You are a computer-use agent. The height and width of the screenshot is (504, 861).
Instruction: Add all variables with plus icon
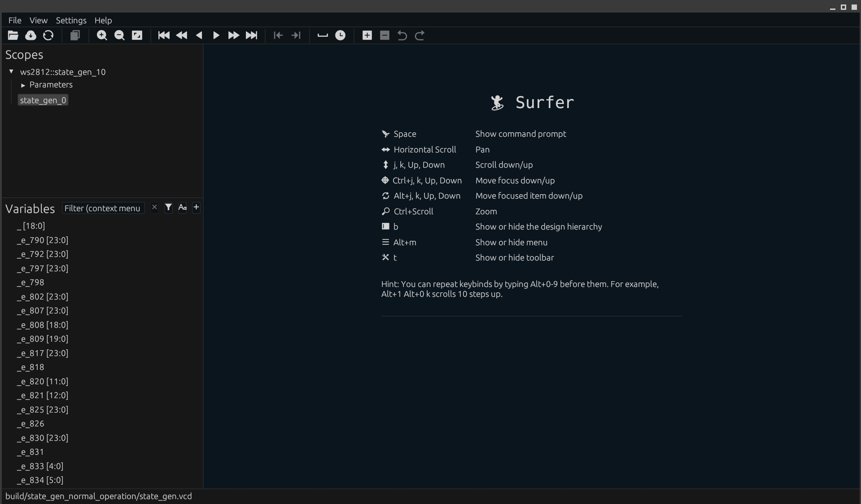(x=196, y=207)
